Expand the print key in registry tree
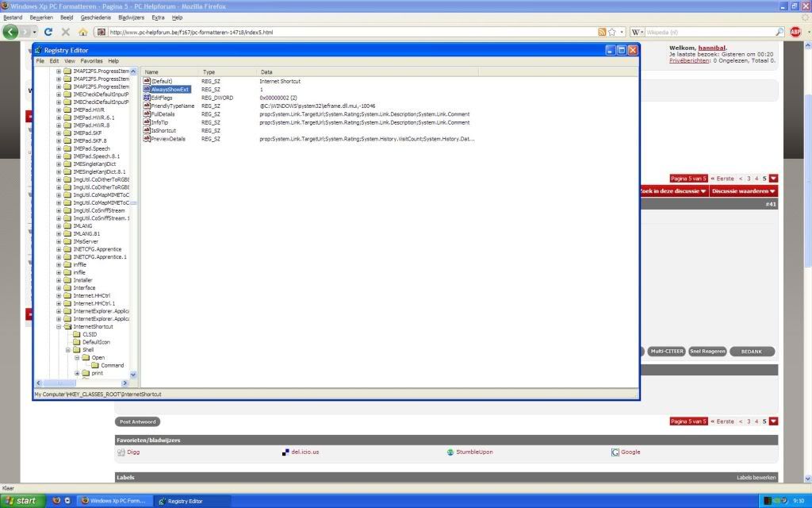Image resolution: width=812 pixels, height=508 pixels. coord(78,373)
